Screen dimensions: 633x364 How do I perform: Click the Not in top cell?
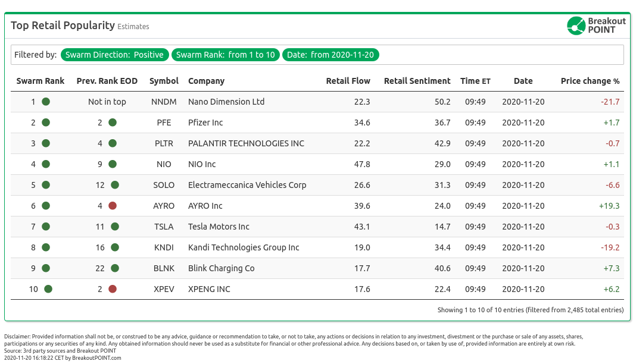[107, 102]
